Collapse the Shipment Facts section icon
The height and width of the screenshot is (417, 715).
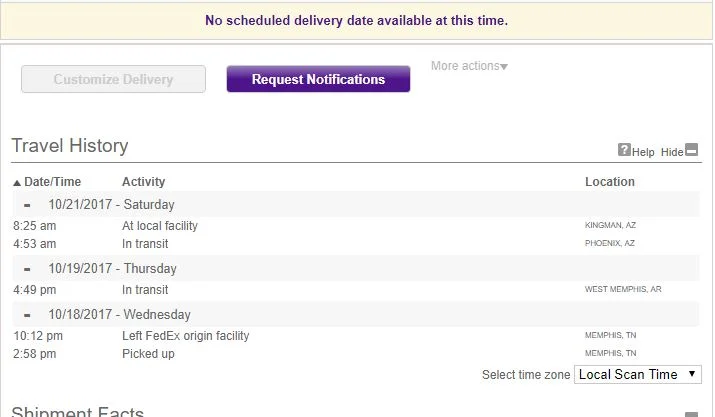pos(691,414)
